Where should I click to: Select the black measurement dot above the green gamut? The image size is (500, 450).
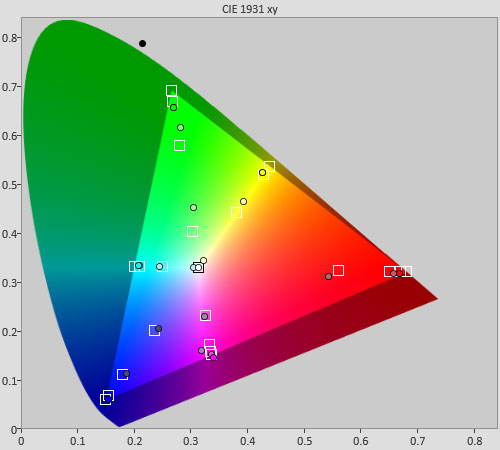(142, 43)
